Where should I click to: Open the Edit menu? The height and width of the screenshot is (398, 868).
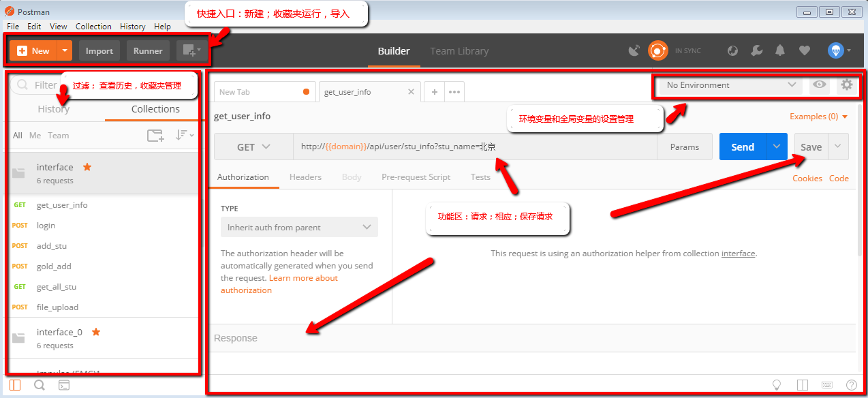pos(34,27)
